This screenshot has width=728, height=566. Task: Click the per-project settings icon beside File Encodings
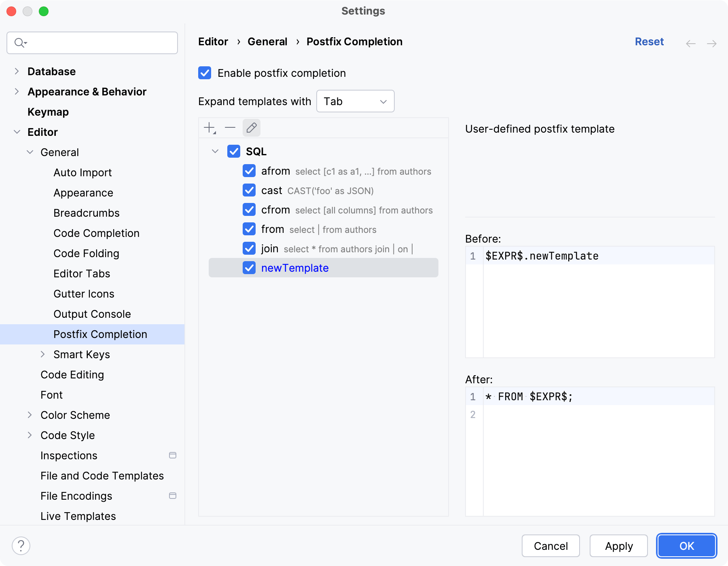[x=173, y=496]
